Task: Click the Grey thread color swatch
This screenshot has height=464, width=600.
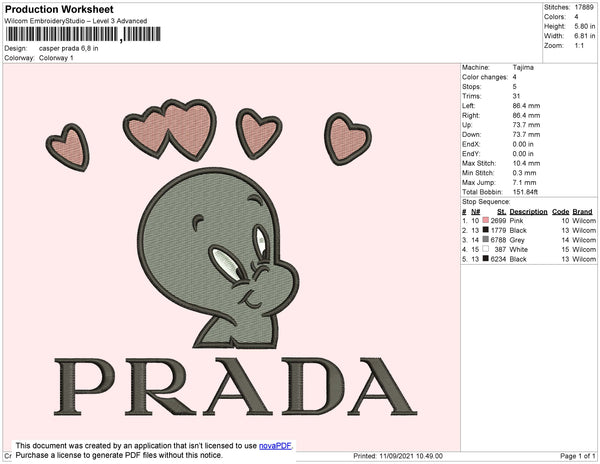Action: tap(486, 239)
